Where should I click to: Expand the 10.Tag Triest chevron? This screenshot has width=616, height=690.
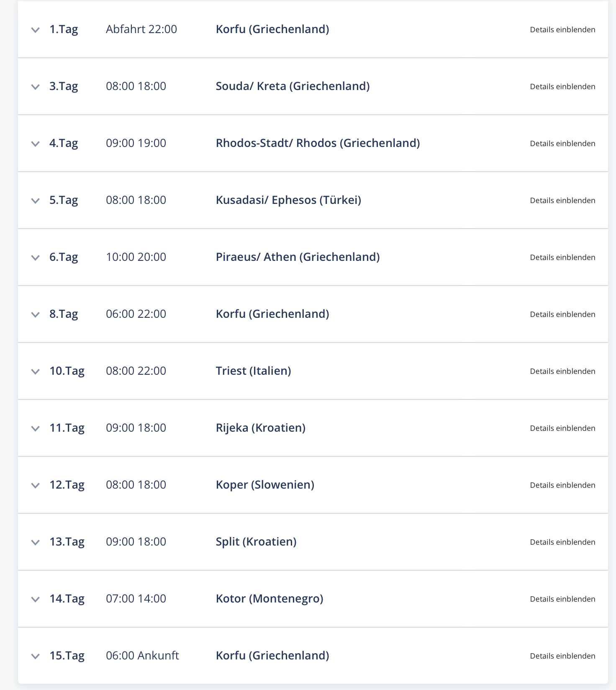[36, 371]
